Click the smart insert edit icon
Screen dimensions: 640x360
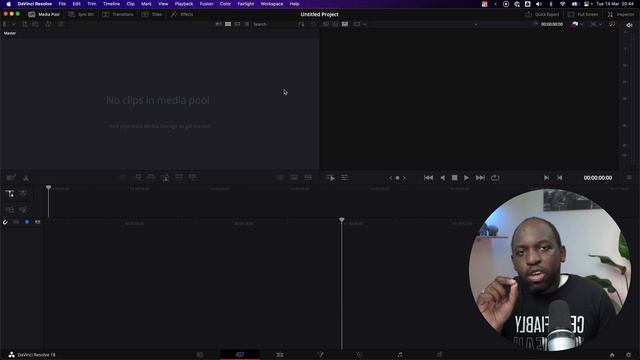[x=138, y=177]
